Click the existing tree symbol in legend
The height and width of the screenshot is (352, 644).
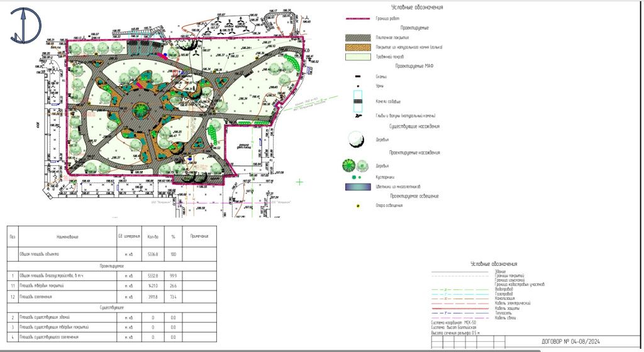[356, 140]
